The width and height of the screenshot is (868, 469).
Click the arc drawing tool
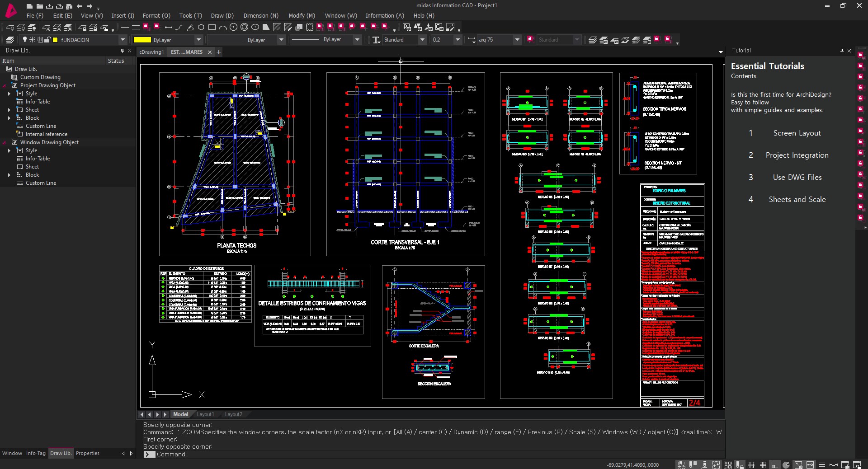click(x=222, y=28)
